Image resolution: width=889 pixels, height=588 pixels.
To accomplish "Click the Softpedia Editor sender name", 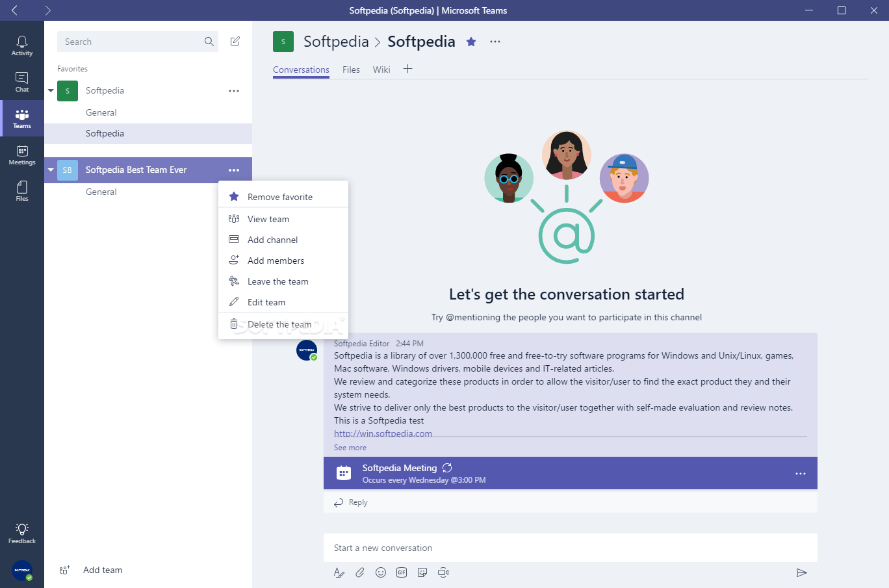I will pyautogui.click(x=362, y=344).
